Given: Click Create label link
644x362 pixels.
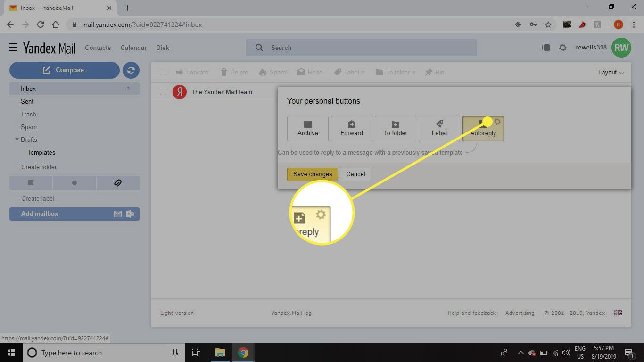Looking at the screenshot, I should (38, 198).
